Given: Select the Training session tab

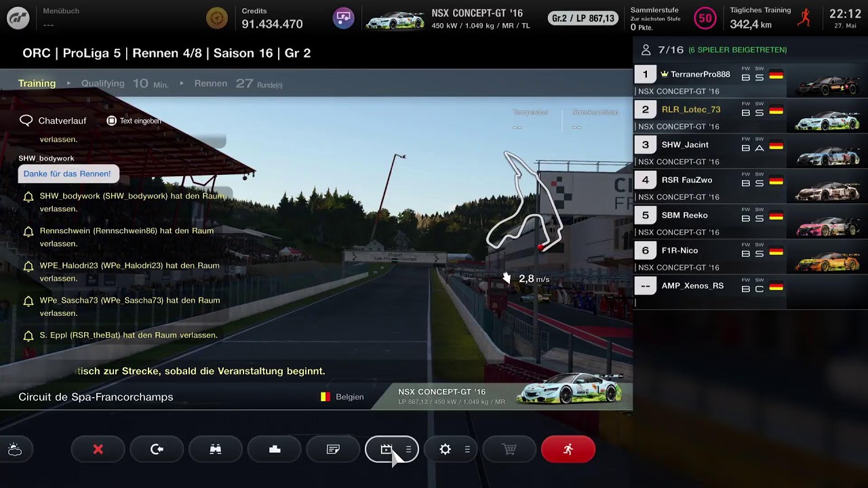Looking at the screenshot, I should pyautogui.click(x=37, y=83).
